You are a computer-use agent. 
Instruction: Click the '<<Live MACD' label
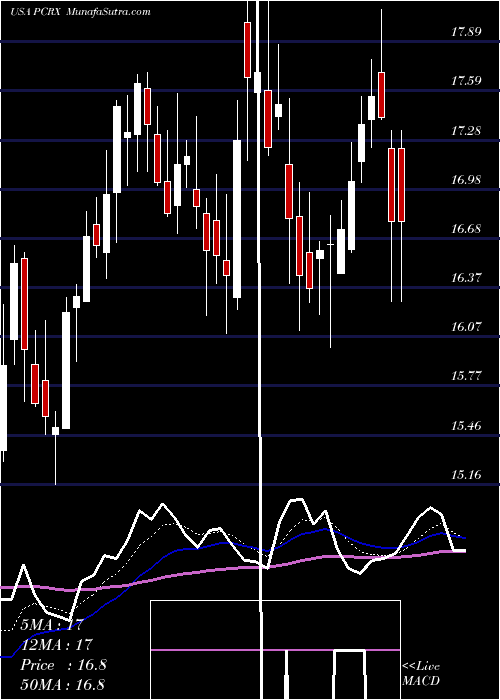pyautogui.click(x=421, y=674)
